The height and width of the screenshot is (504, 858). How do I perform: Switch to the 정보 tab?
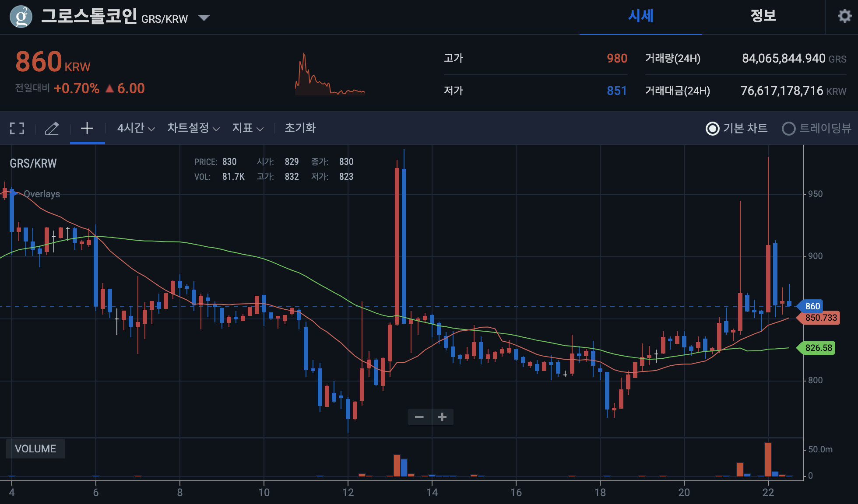coord(763,16)
